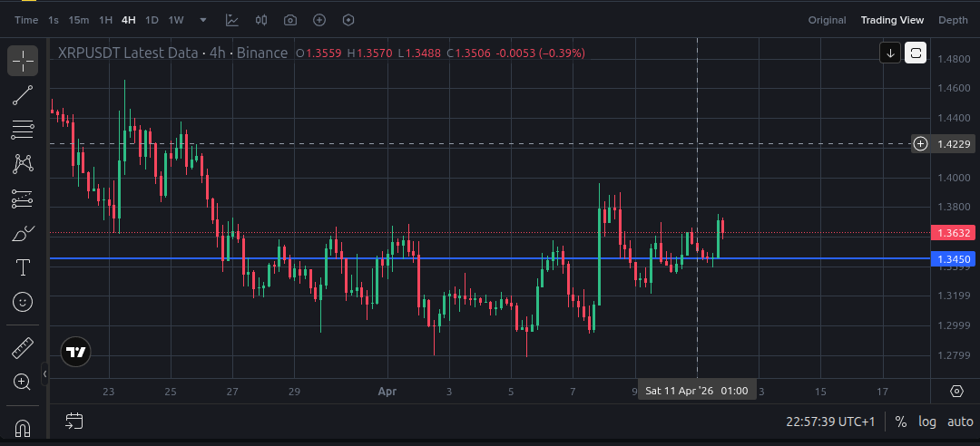Choose the text annotation tool
The width and height of the screenshot is (980, 446).
coord(23,267)
